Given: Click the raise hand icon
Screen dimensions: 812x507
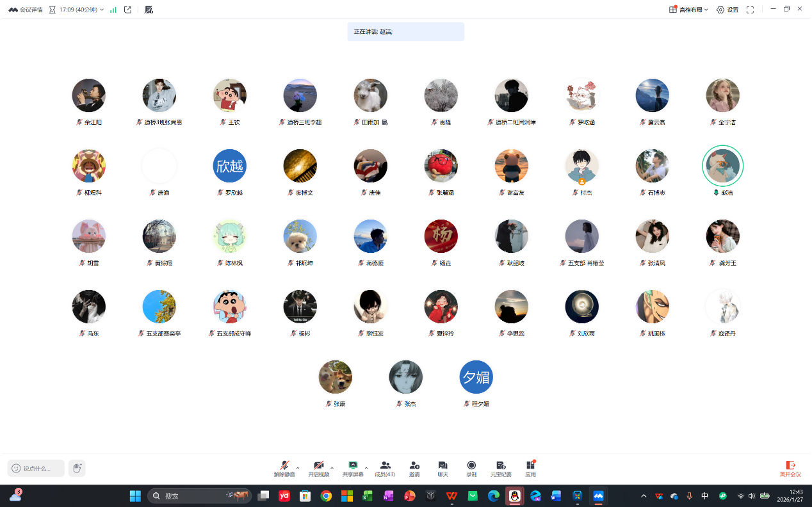Looking at the screenshot, I should [77, 468].
